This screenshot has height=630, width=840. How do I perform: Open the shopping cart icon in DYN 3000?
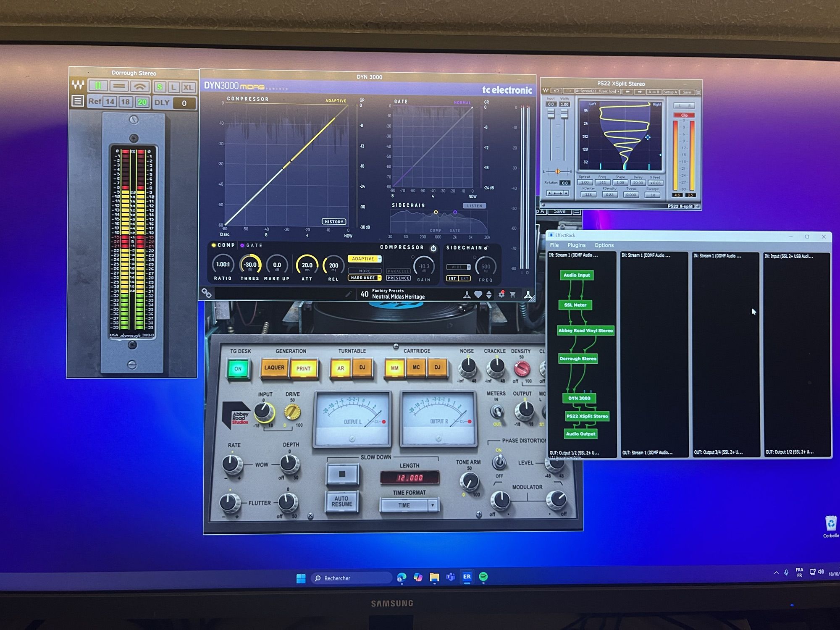point(513,295)
